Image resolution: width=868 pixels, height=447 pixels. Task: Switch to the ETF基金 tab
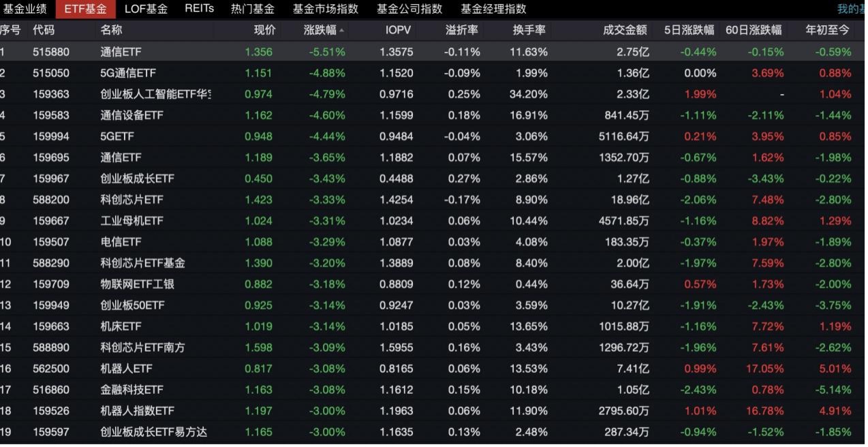point(86,9)
